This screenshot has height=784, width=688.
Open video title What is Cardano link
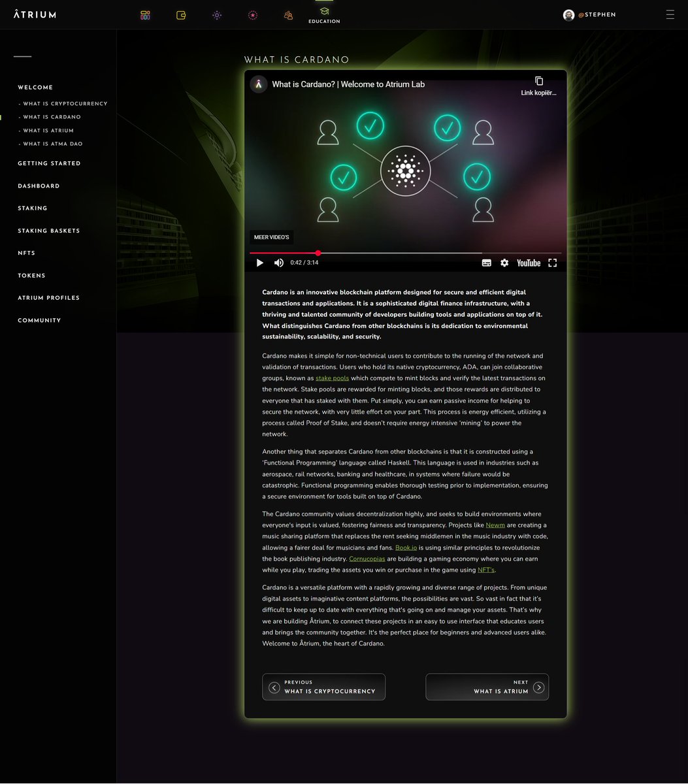[348, 84]
